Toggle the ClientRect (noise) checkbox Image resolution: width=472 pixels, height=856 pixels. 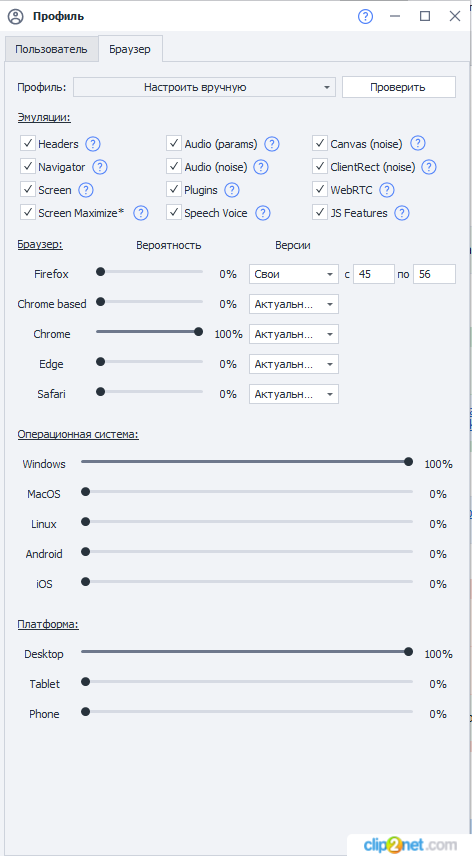320,167
